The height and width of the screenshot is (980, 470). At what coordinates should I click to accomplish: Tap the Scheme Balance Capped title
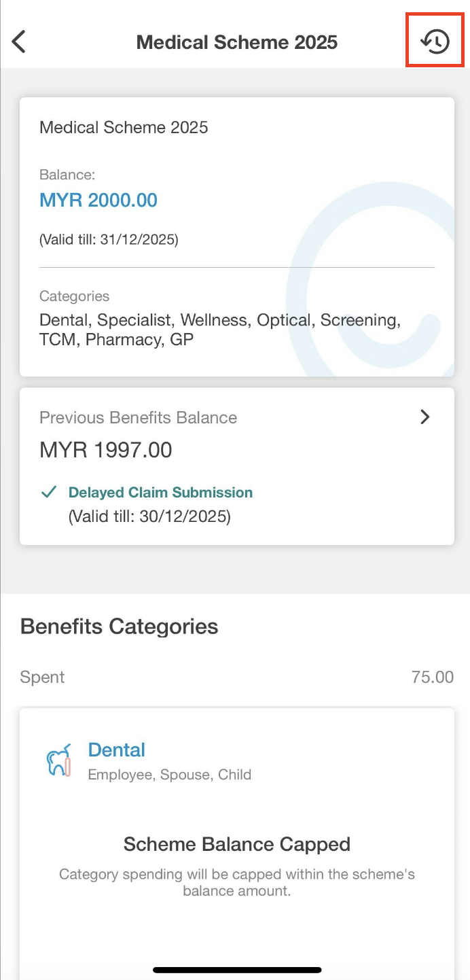click(236, 845)
